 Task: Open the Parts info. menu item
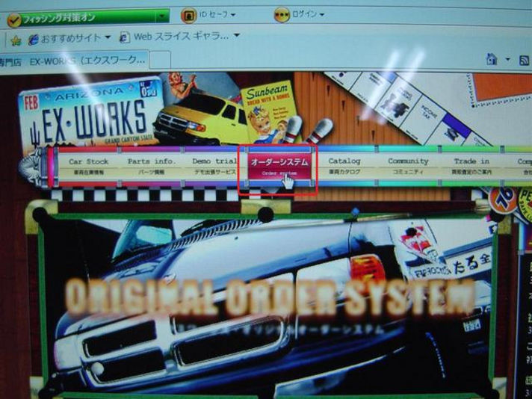(152, 166)
